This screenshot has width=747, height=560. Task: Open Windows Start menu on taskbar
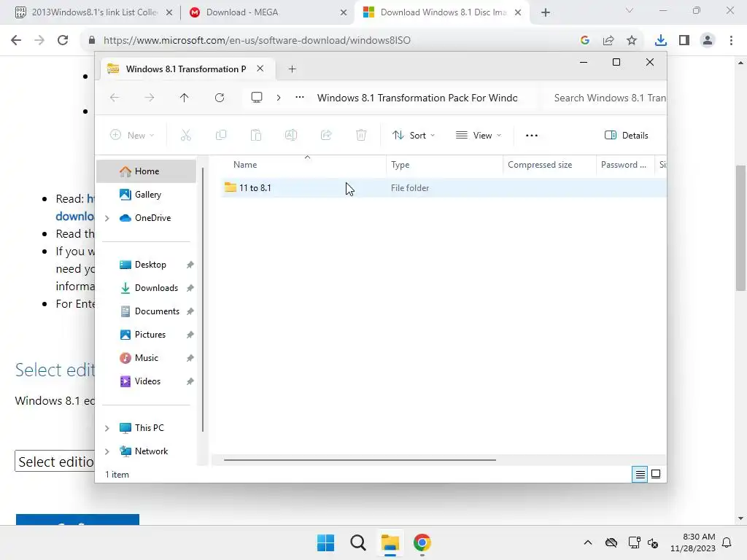(x=326, y=542)
